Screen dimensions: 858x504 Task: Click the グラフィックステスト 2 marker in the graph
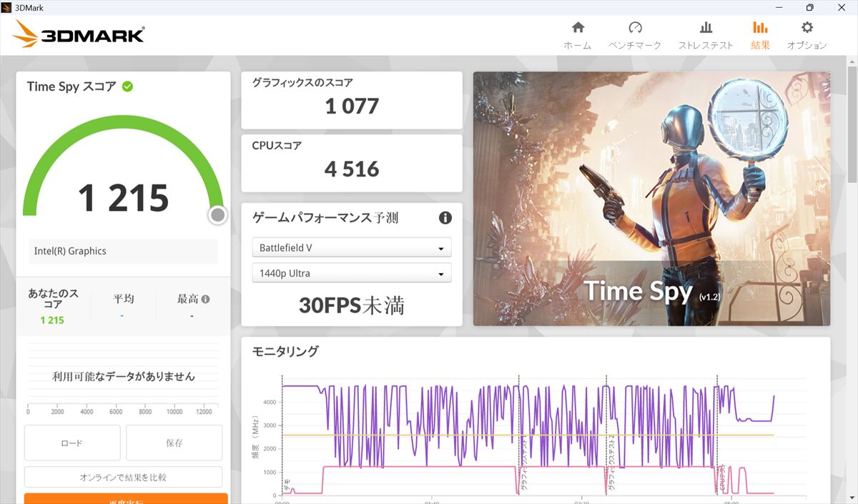[610, 462]
